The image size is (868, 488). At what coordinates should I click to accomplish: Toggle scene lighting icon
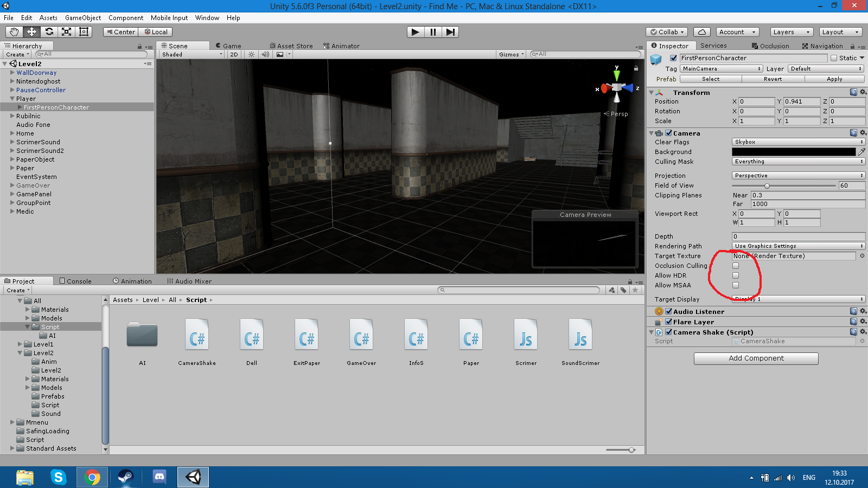pyautogui.click(x=251, y=54)
